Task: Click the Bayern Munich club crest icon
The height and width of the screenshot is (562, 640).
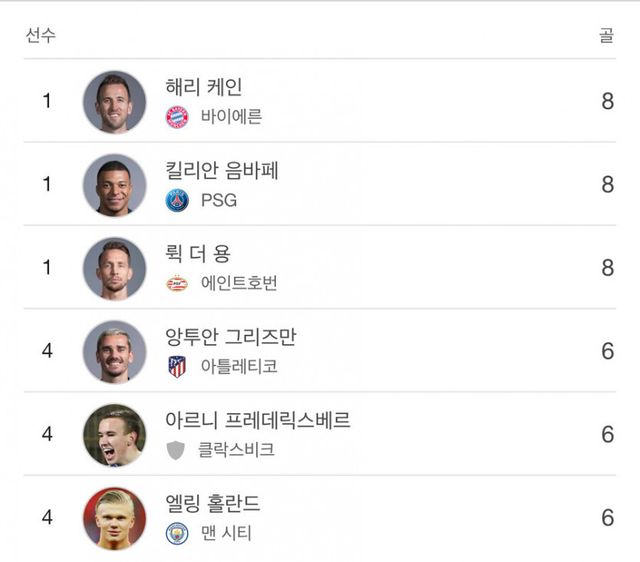Action: pos(177,117)
